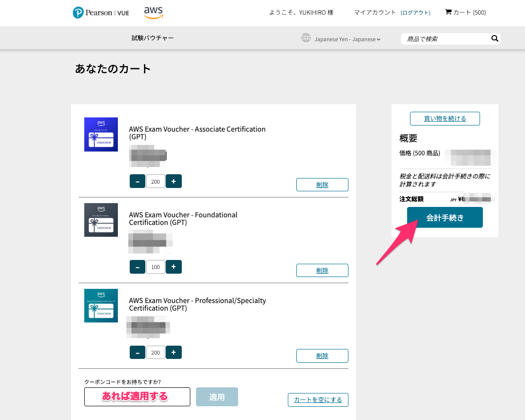Open the 試験バウチャー menu item
The width and height of the screenshot is (525, 420).
point(152,38)
